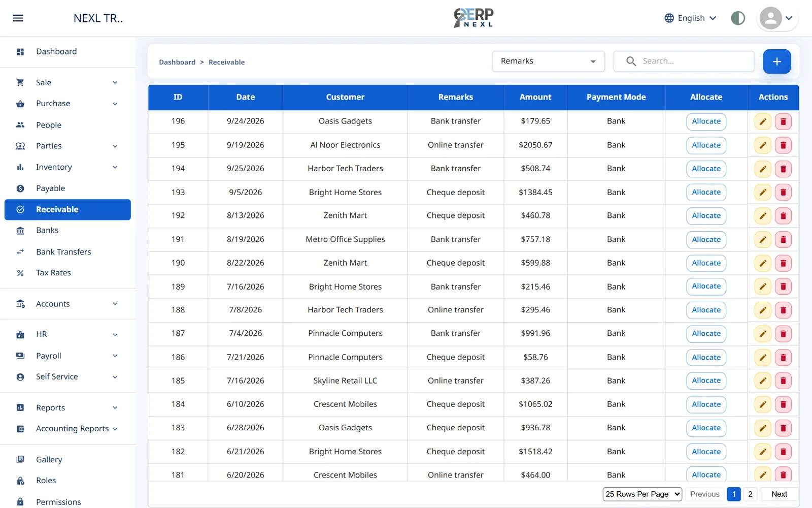Edit receivable row 184 for $1065.02

point(763,404)
